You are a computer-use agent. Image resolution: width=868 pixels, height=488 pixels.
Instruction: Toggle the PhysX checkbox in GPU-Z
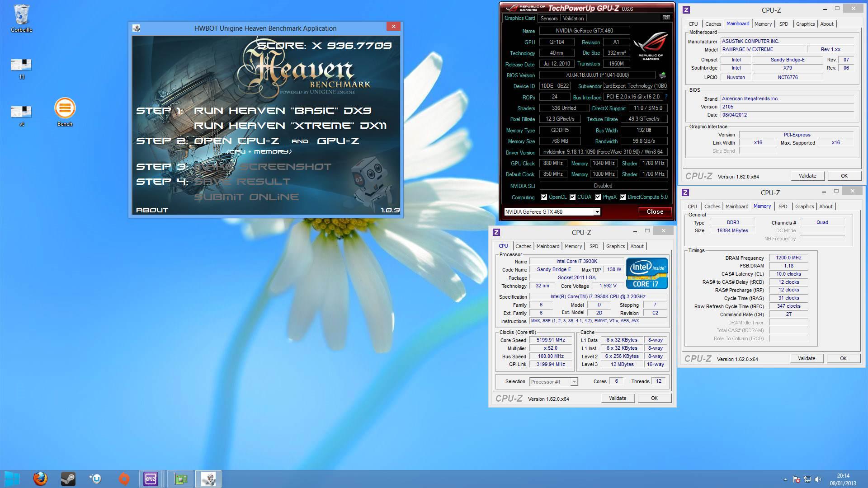pyautogui.click(x=598, y=197)
